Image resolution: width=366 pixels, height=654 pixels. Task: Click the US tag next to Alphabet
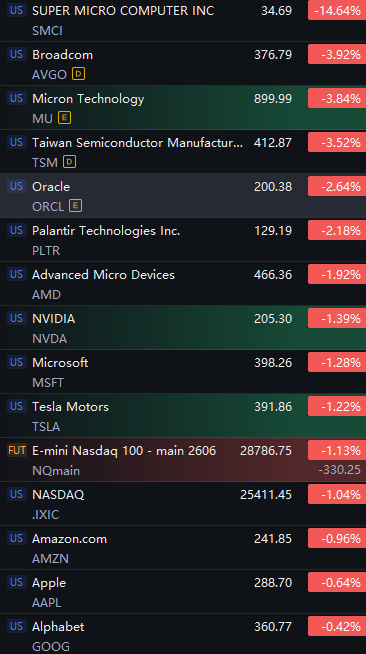coord(17,626)
